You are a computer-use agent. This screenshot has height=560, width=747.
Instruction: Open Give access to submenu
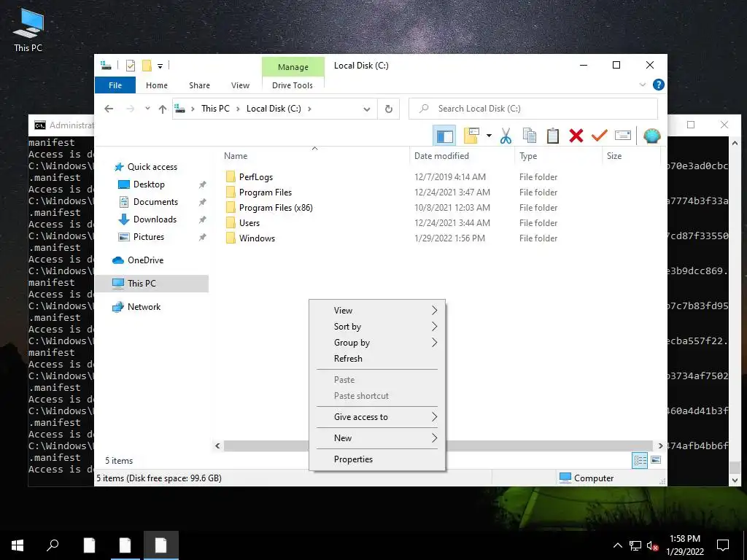[377, 416]
